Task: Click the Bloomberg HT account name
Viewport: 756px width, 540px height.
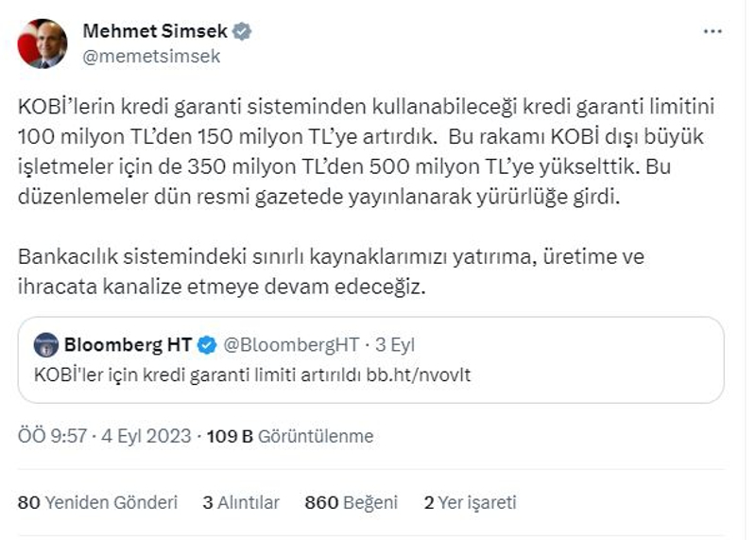Action: pos(127,345)
